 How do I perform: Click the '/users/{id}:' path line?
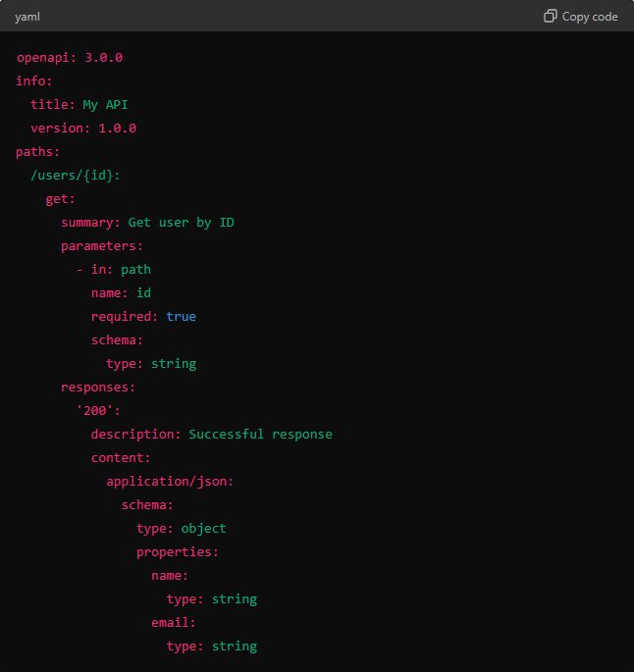(76, 176)
